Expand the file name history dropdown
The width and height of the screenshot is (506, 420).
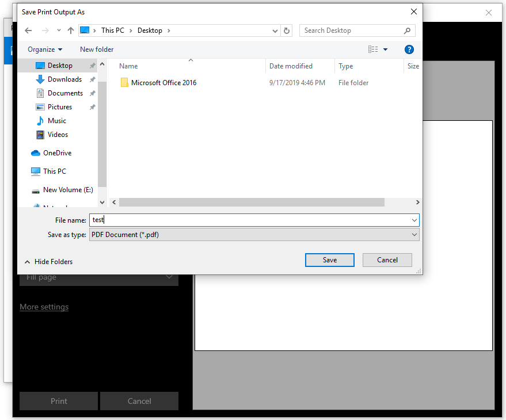413,220
